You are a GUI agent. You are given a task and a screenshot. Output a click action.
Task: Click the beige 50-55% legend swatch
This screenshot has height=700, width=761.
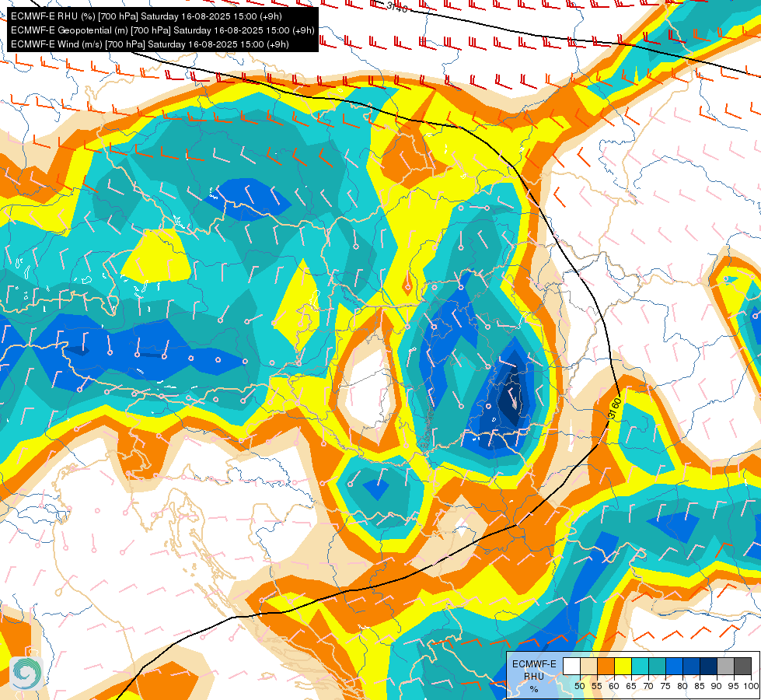click(588, 666)
